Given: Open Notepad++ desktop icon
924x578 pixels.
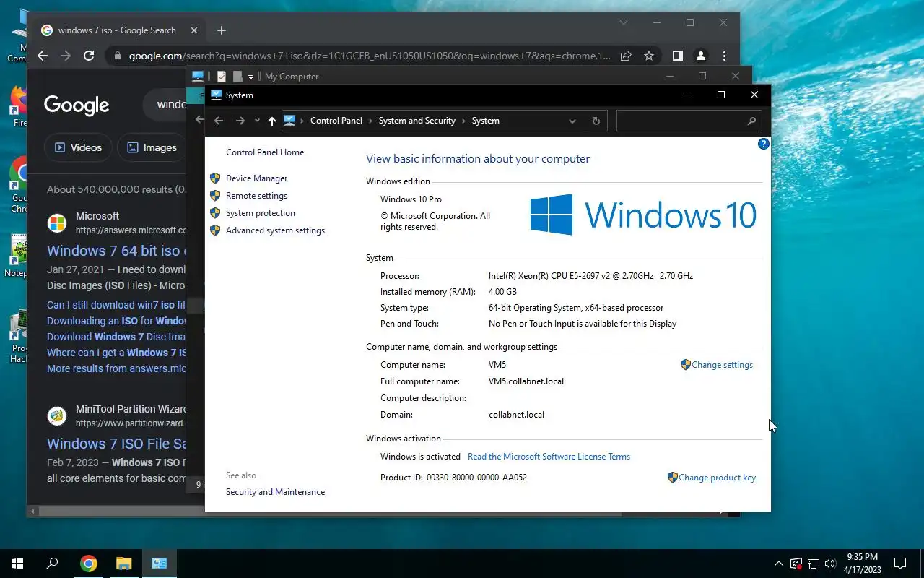Looking at the screenshot, I should pos(16,256).
